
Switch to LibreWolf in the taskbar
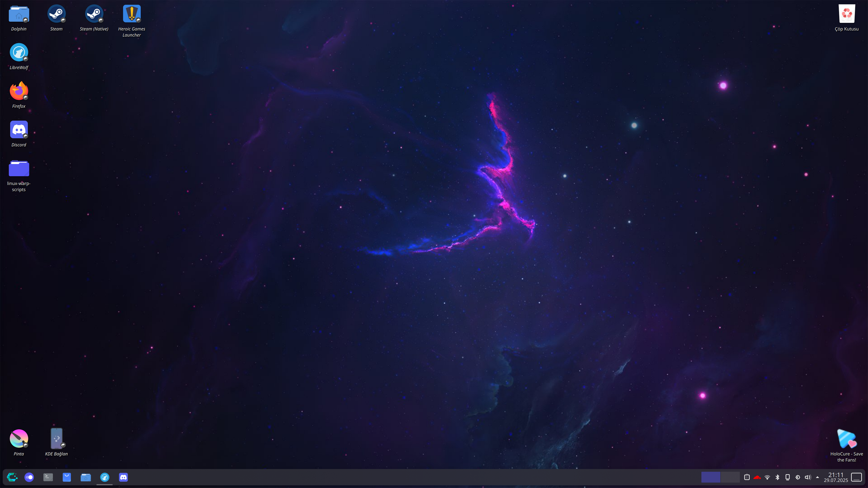(x=104, y=477)
